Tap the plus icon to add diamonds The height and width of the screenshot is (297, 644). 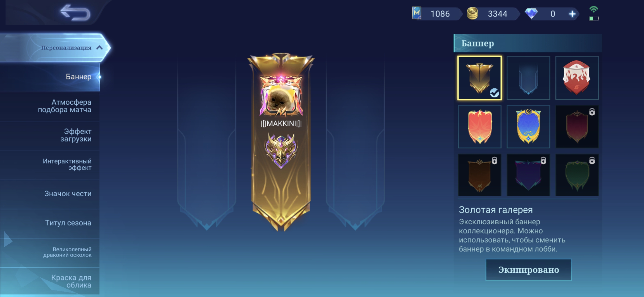click(x=572, y=14)
